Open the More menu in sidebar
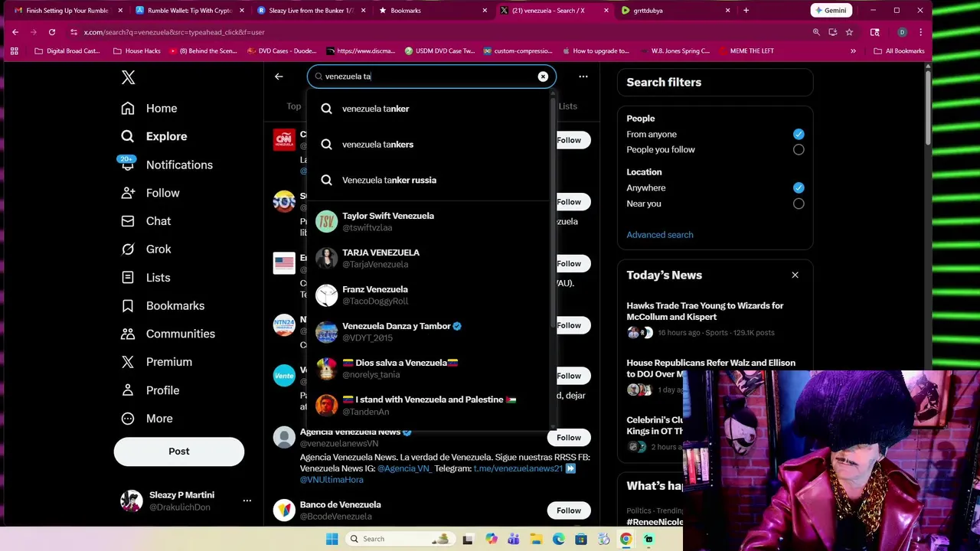This screenshot has width=980, height=551. coord(148,419)
